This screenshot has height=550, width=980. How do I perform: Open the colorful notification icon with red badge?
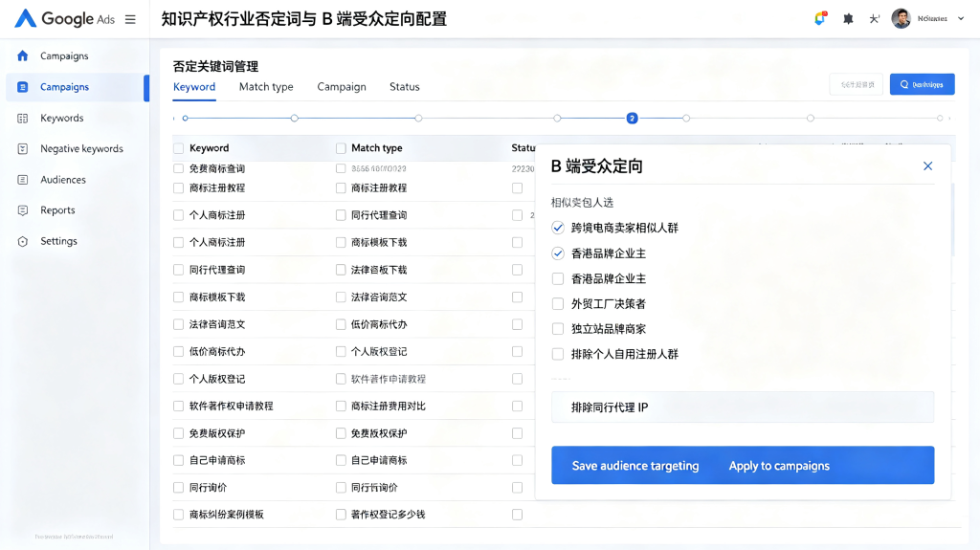click(x=820, y=18)
